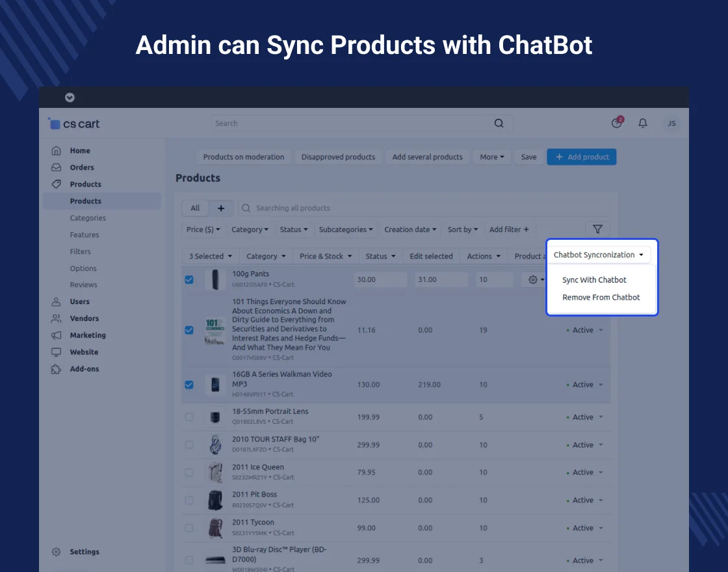
Task: Click the Add product button
Action: pyautogui.click(x=581, y=157)
